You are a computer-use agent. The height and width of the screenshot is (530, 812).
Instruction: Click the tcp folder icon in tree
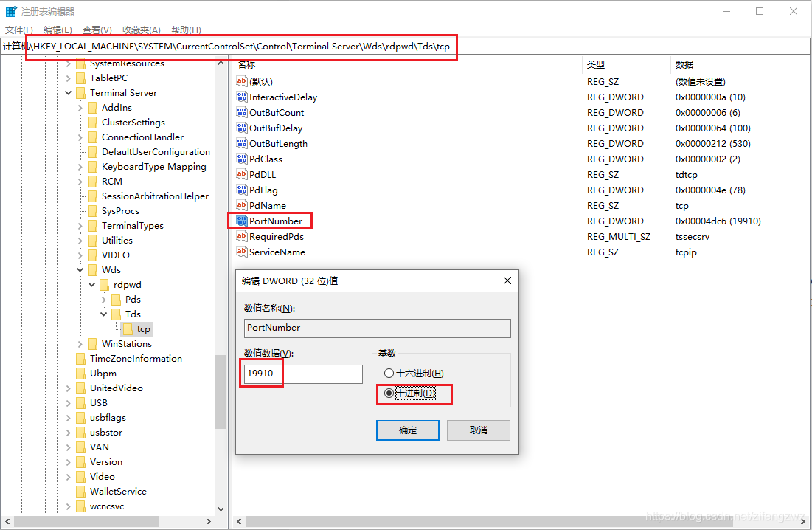pyautogui.click(x=128, y=329)
